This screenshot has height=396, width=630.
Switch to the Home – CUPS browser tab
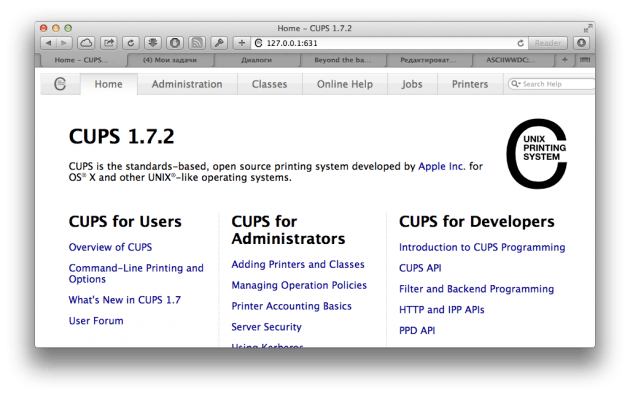82,60
